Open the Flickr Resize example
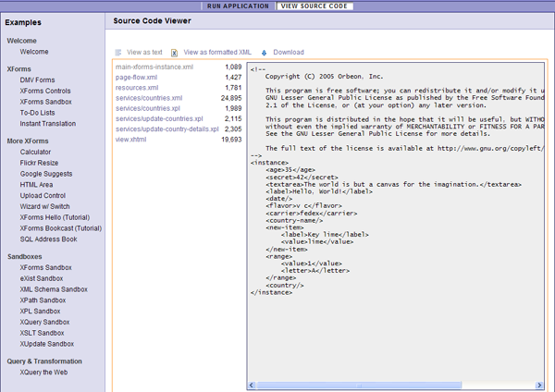Image resolution: width=555 pixels, height=392 pixels. coord(39,163)
